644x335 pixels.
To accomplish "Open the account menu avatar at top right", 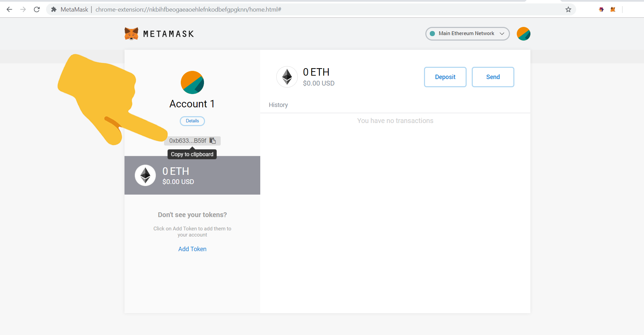I will pos(524,34).
